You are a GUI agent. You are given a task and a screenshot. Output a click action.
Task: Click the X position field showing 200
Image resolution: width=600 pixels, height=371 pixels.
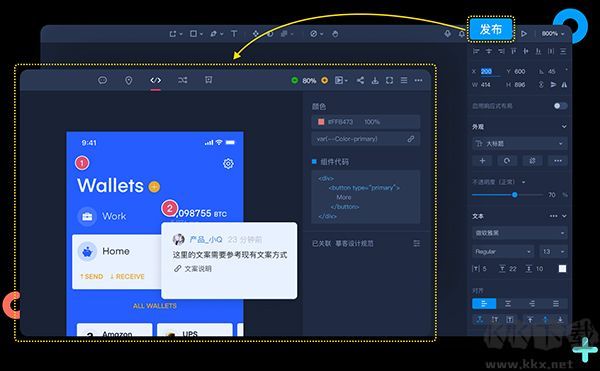point(486,72)
